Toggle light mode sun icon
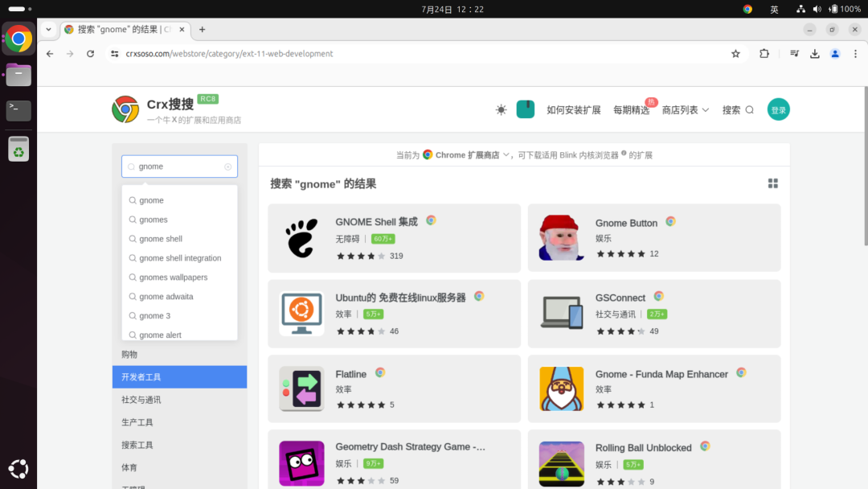This screenshot has height=489, width=868. 501,109
